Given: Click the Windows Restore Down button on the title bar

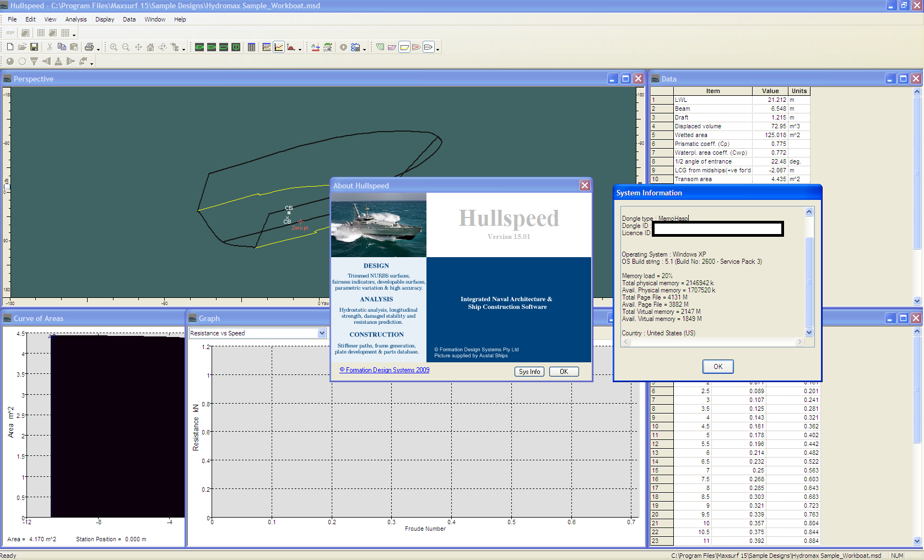Looking at the screenshot, I should tap(904, 6).
